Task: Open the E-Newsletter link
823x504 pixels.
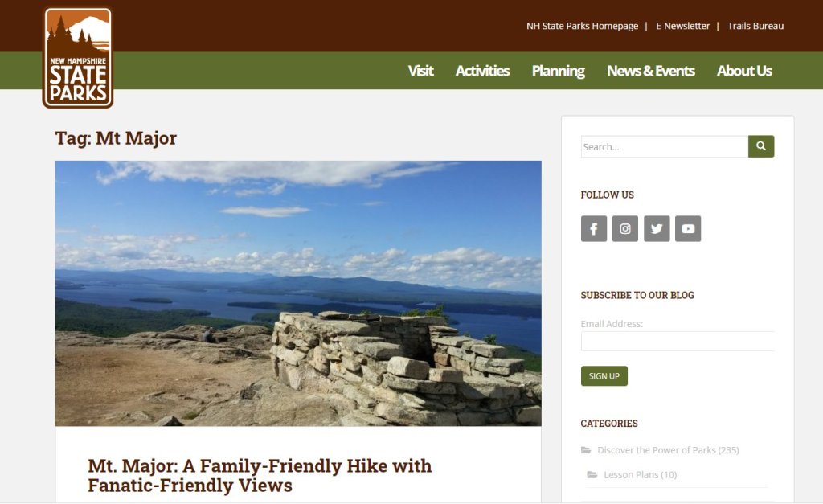Action: [682, 26]
